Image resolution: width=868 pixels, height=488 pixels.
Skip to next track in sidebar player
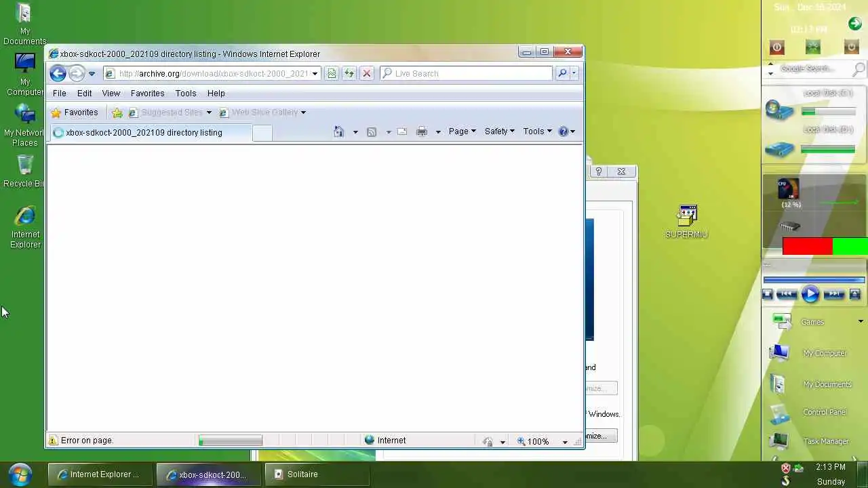[x=833, y=293]
